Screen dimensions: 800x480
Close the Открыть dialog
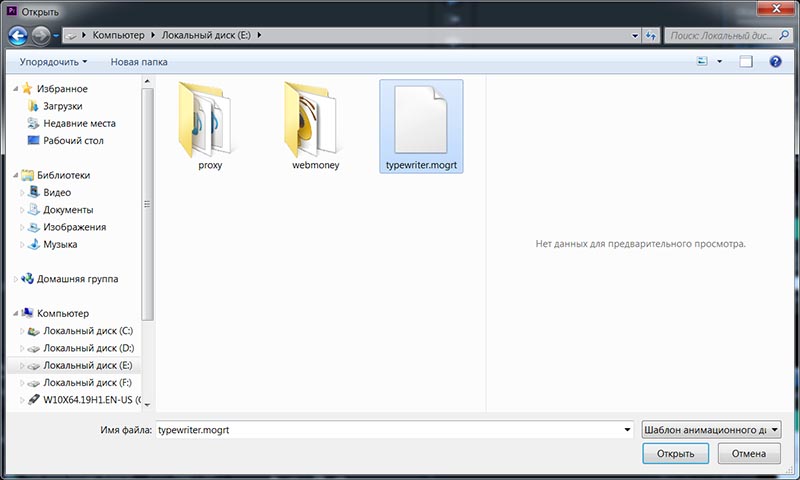point(776,8)
